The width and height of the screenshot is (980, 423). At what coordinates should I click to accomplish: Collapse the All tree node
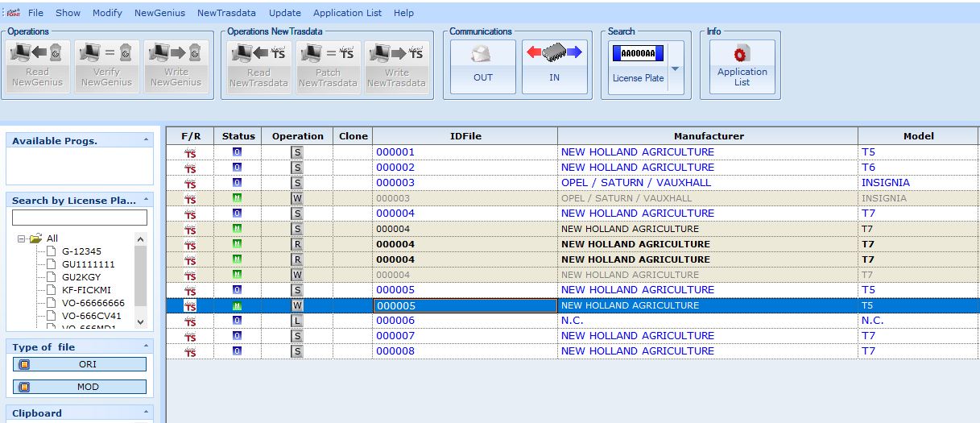click(22, 238)
